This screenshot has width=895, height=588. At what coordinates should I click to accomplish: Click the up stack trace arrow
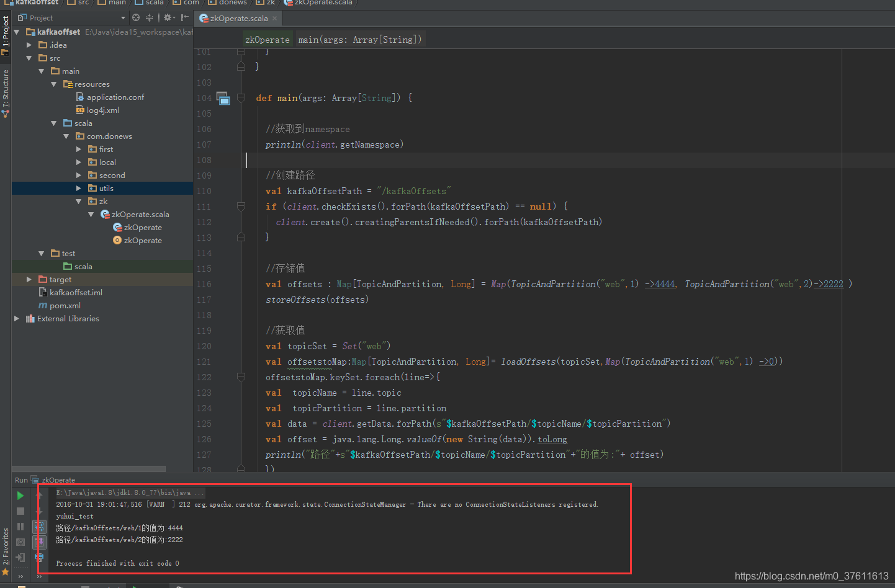coord(39,496)
